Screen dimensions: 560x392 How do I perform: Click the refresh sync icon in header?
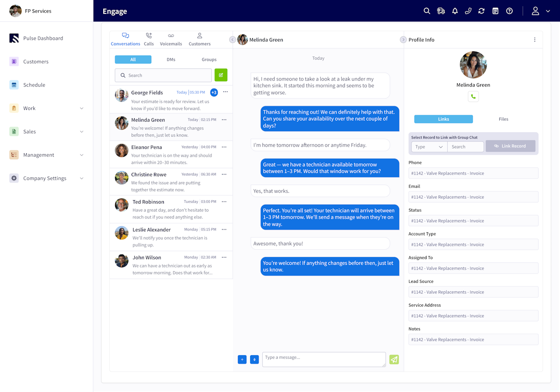click(x=481, y=11)
